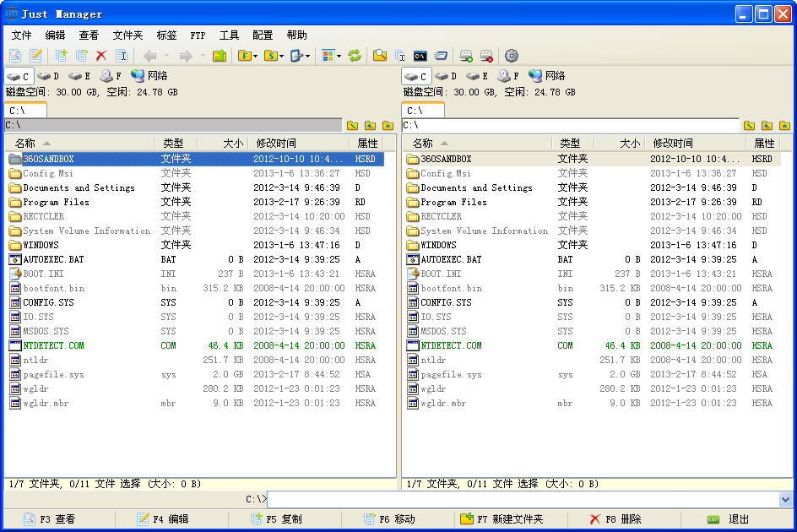Click the file search magnifier icon
797x532 pixels.
click(x=380, y=56)
